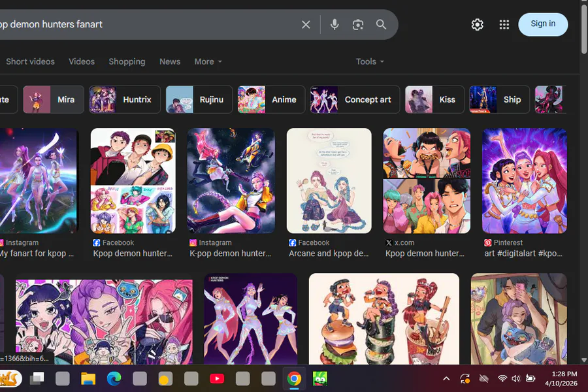Open Task View from the taskbar

pyautogui.click(x=37, y=379)
